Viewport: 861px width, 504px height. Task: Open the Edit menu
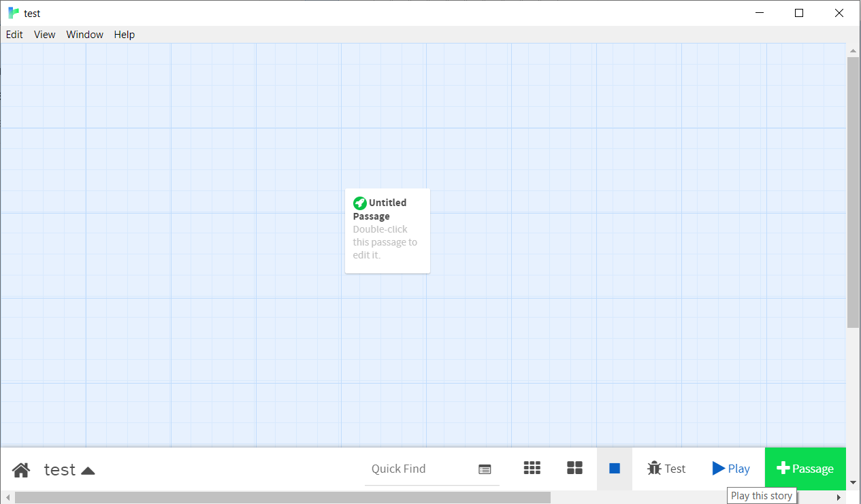(14, 35)
